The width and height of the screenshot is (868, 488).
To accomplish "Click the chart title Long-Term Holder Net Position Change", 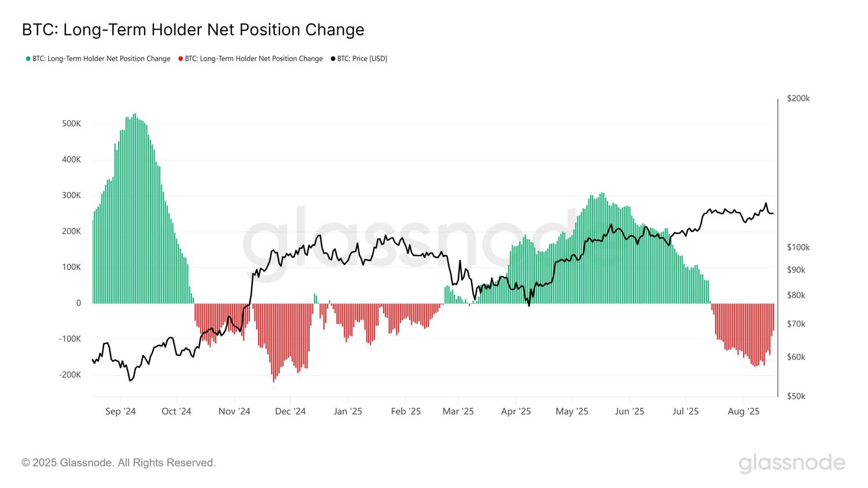I will [193, 30].
